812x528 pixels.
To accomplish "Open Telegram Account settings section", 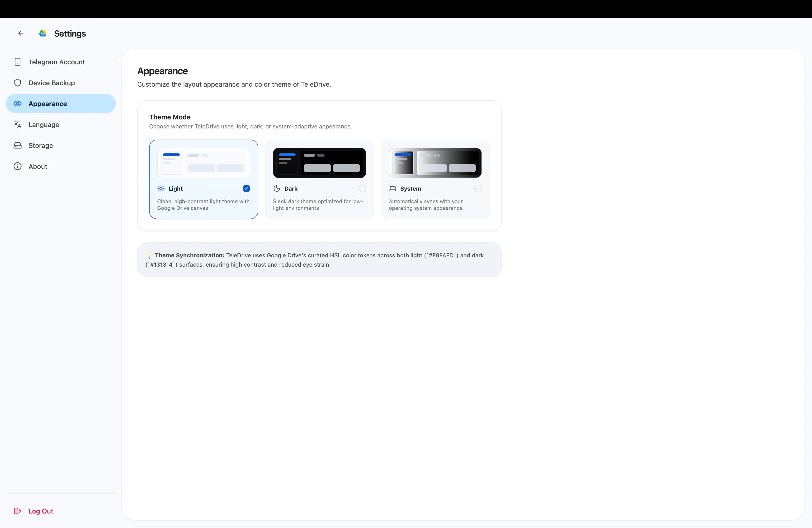I will (61, 62).
